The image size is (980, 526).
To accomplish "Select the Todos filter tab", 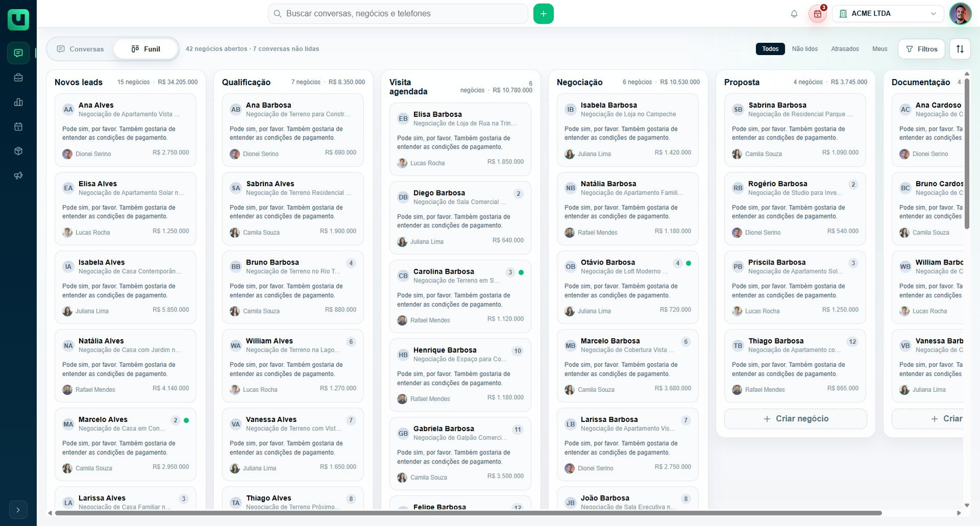I will (x=771, y=49).
